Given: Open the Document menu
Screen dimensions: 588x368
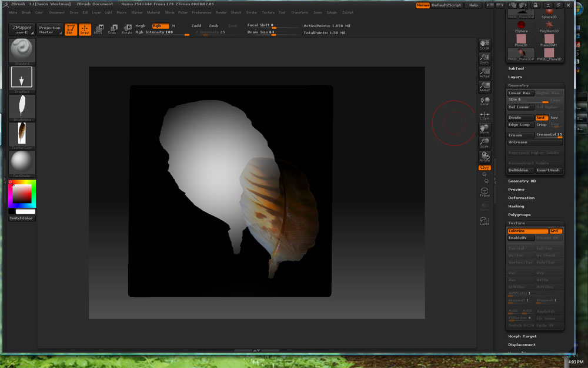Looking at the screenshot, I should click(57, 12).
